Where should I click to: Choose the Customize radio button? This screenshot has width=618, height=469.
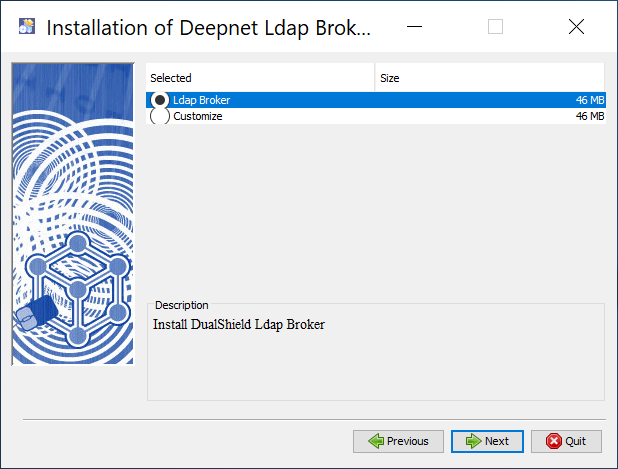159,116
